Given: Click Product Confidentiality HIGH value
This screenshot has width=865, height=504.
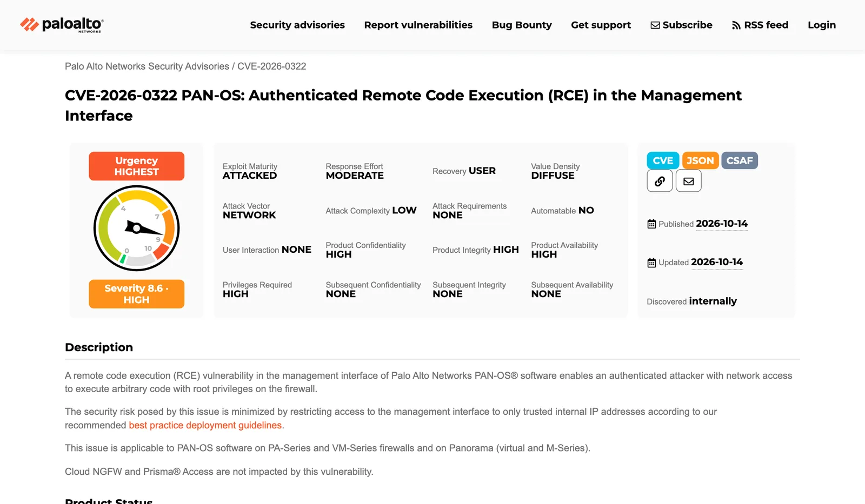Looking at the screenshot, I should pyautogui.click(x=338, y=254).
